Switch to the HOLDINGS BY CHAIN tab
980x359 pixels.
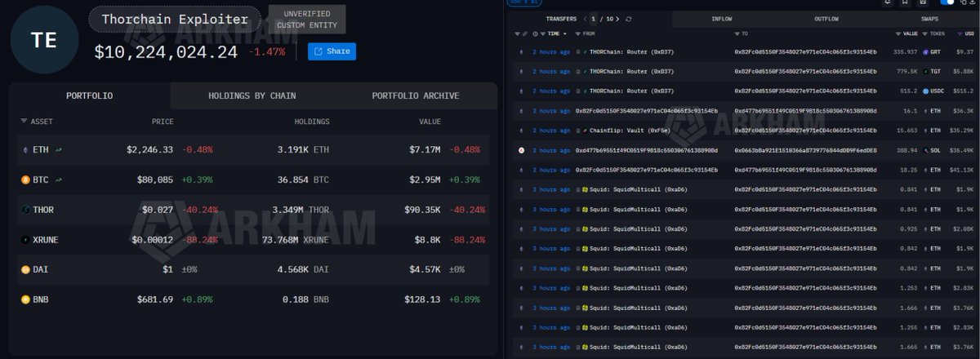(x=252, y=96)
